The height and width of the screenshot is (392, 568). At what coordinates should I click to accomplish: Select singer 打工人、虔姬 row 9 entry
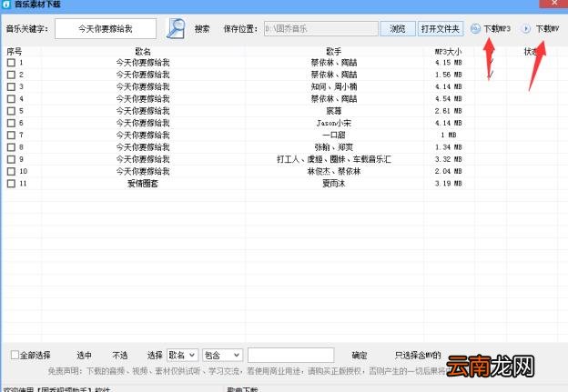pyautogui.click(x=334, y=159)
